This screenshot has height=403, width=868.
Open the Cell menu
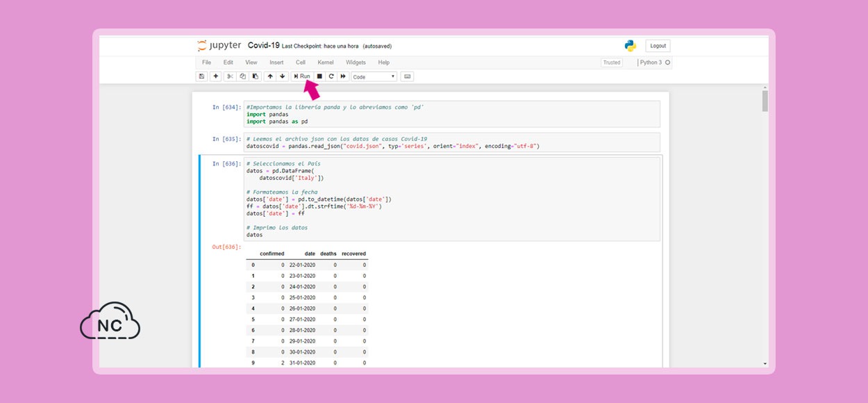[301, 63]
